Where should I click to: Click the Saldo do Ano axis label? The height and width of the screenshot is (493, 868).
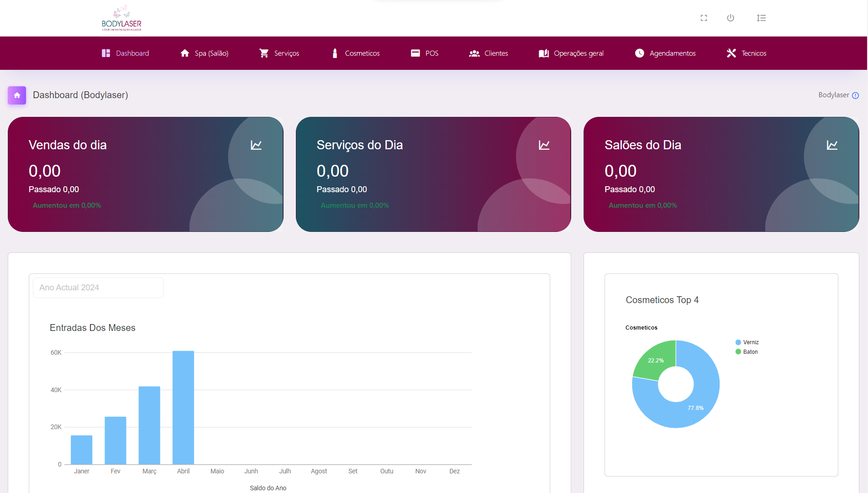268,488
